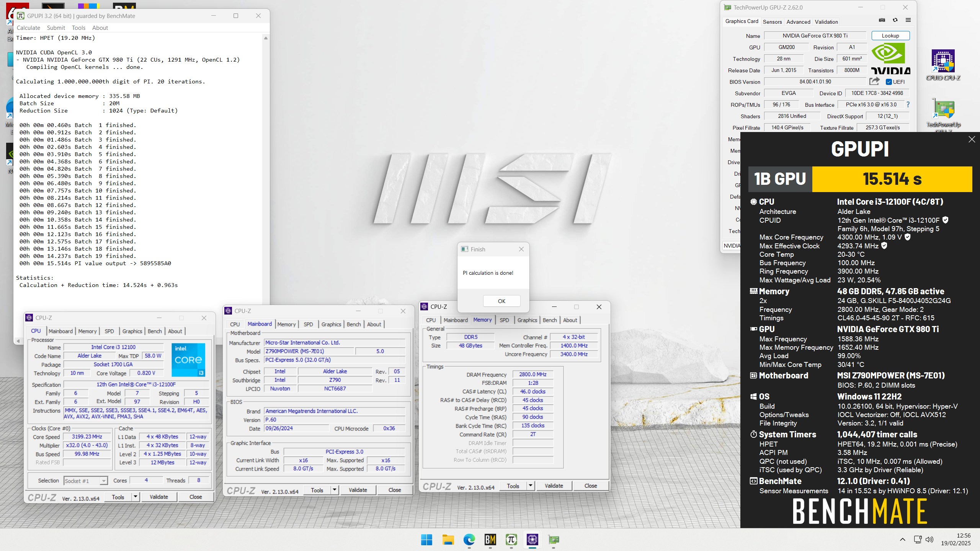Open the Submit menu in GPUPI
The width and height of the screenshot is (980, 551).
(x=56, y=28)
